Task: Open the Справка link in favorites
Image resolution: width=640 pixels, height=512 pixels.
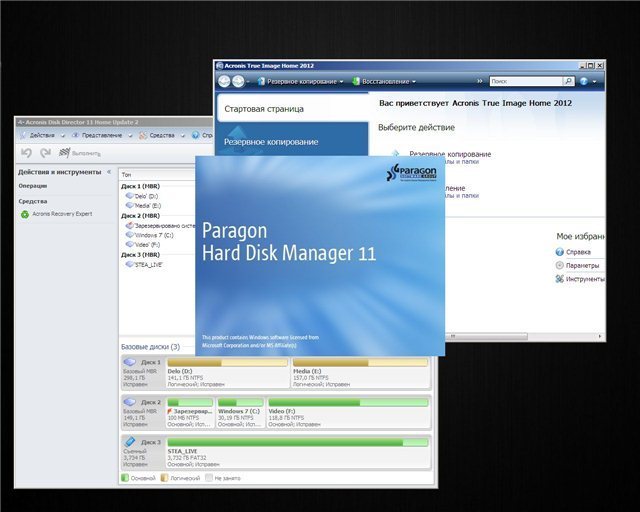Action: pyautogui.click(x=578, y=252)
